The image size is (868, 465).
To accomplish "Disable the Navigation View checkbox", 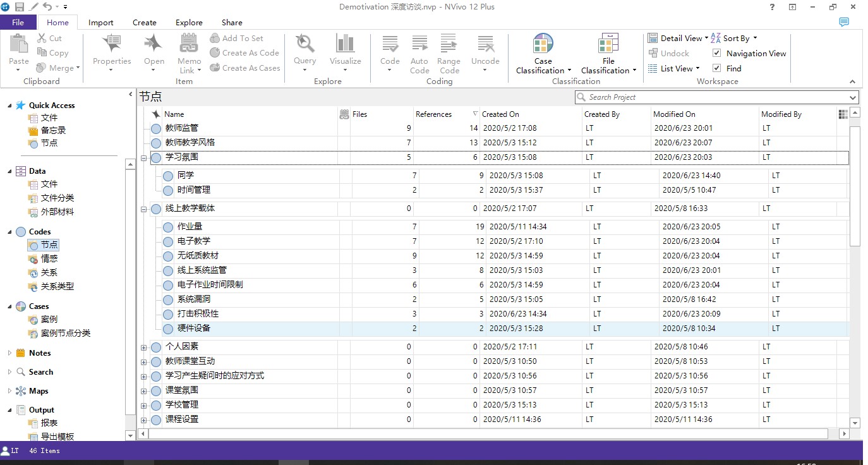I will [x=717, y=53].
